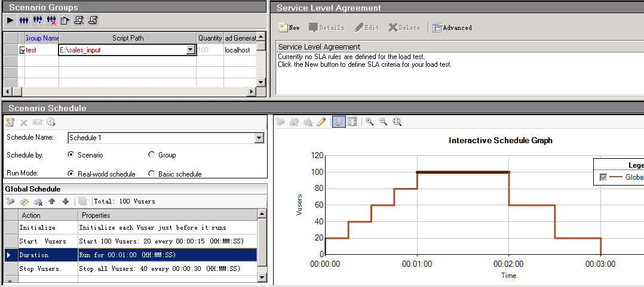
Task: Click the Quantity column header
Action: pos(210,38)
